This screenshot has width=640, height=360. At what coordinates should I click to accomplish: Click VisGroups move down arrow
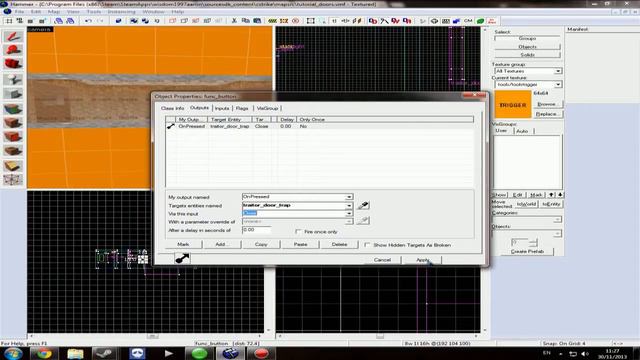point(560,195)
